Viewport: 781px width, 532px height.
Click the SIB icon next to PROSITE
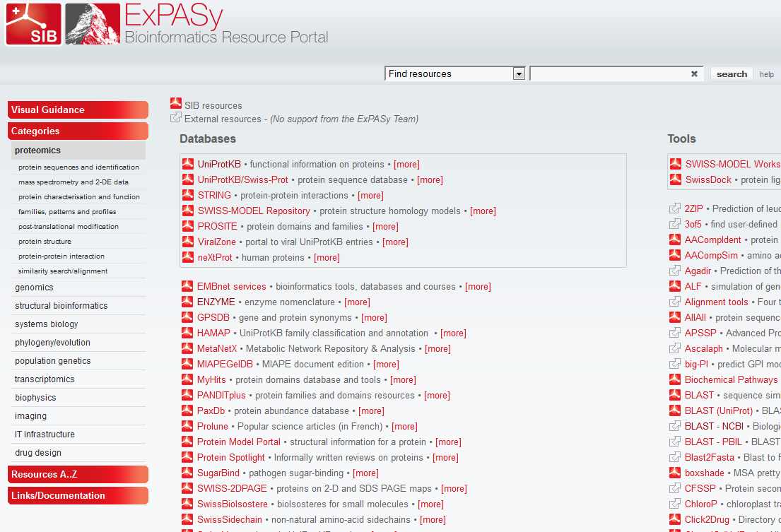click(188, 226)
